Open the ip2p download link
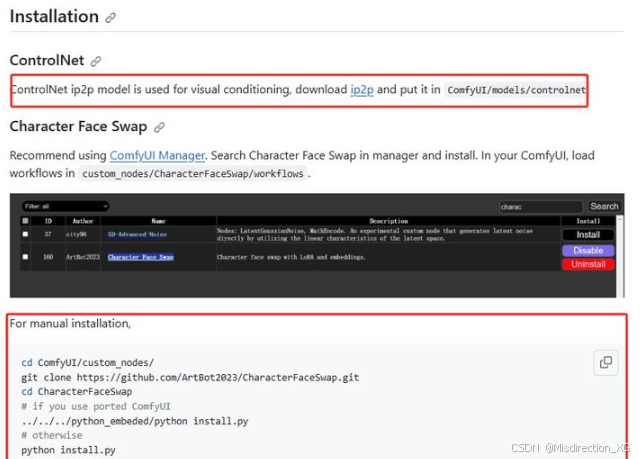This screenshot has width=642, height=459. 362,89
